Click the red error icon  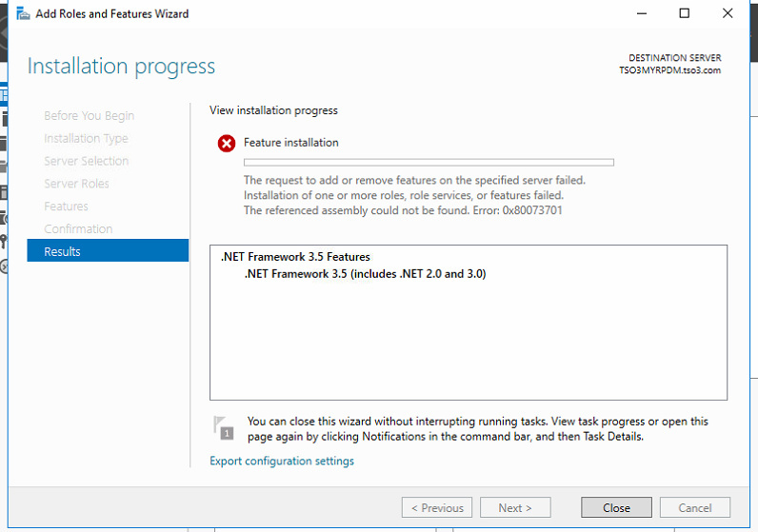click(x=227, y=144)
